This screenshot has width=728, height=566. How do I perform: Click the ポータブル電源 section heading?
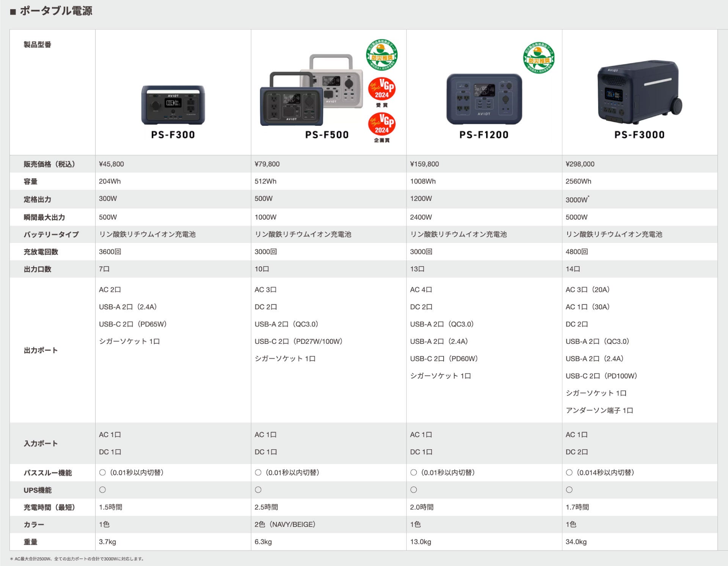pyautogui.click(x=56, y=11)
